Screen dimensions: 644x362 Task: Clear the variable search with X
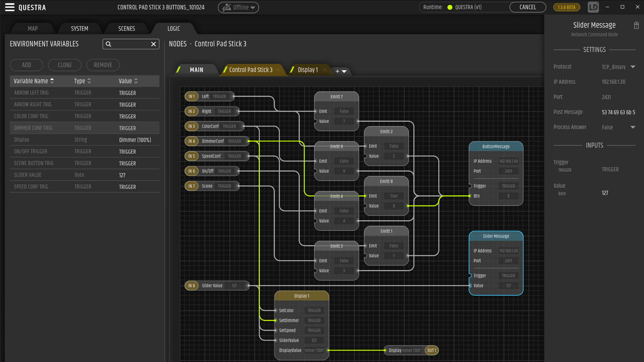point(153,44)
